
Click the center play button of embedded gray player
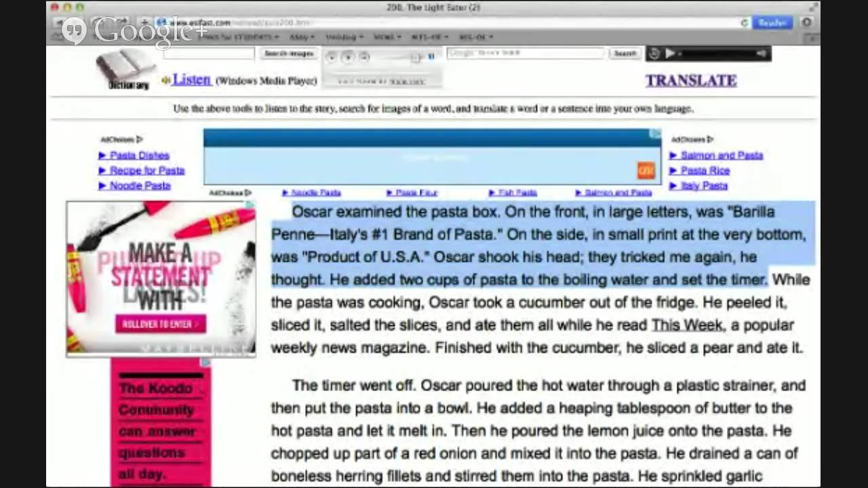click(x=347, y=58)
